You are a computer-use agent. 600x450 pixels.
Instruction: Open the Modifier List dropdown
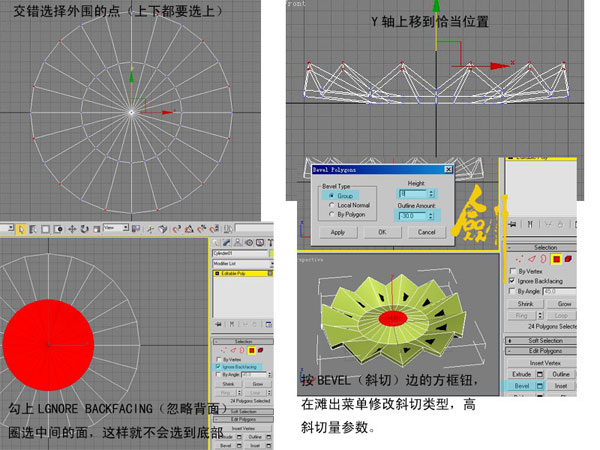pos(243,264)
